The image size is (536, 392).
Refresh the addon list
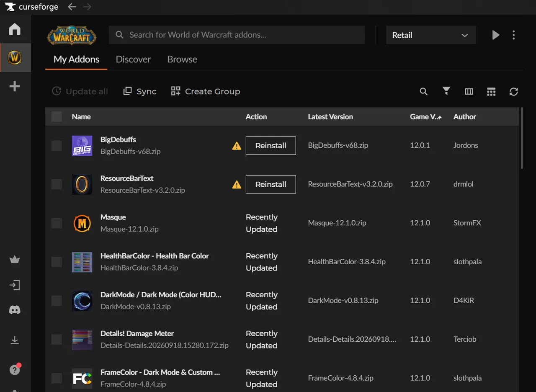click(514, 91)
